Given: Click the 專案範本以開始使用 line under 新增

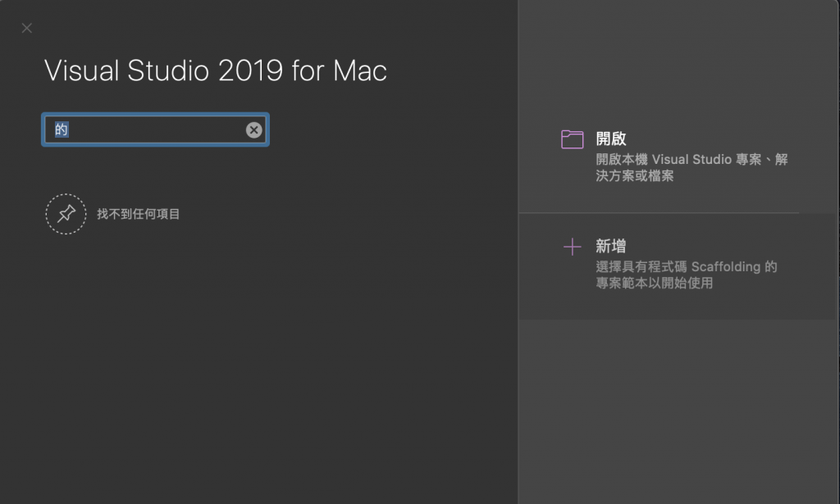Looking at the screenshot, I should pyautogui.click(x=654, y=284).
